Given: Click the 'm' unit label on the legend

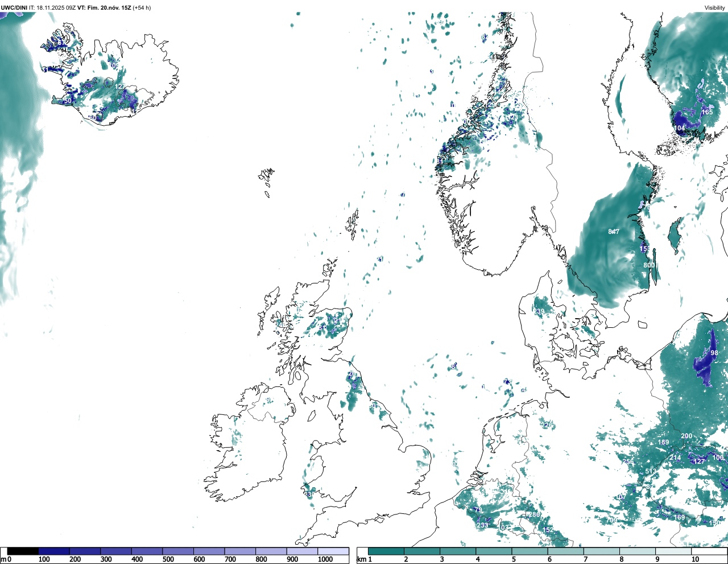Looking at the screenshot, I should click(3, 559).
